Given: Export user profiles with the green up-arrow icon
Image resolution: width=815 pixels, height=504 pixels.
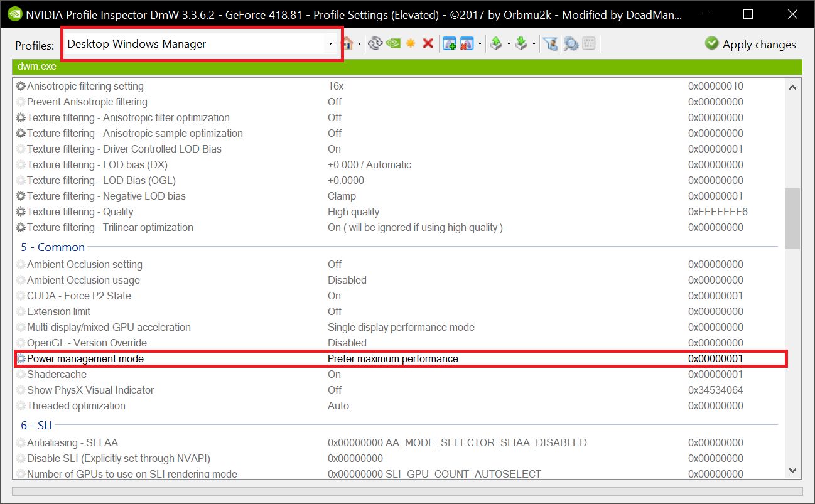Looking at the screenshot, I should (x=496, y=43).
